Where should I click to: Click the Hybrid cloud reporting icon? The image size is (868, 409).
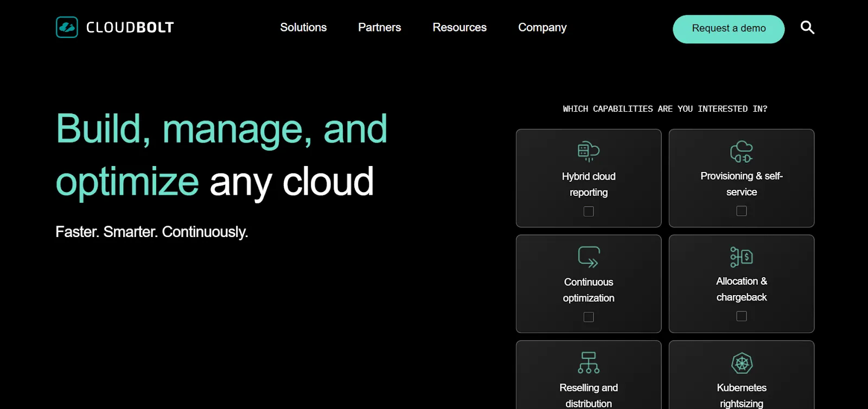[x=589, y=151]
